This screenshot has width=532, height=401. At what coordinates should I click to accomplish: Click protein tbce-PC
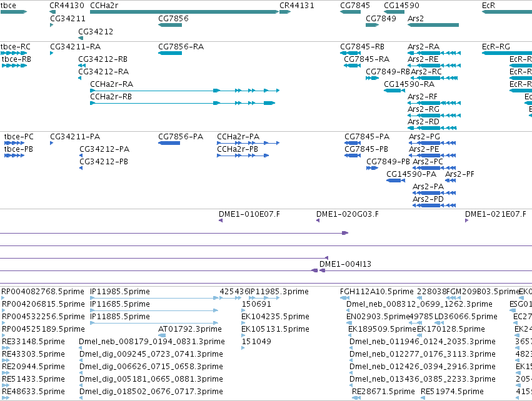click(19, 137)
